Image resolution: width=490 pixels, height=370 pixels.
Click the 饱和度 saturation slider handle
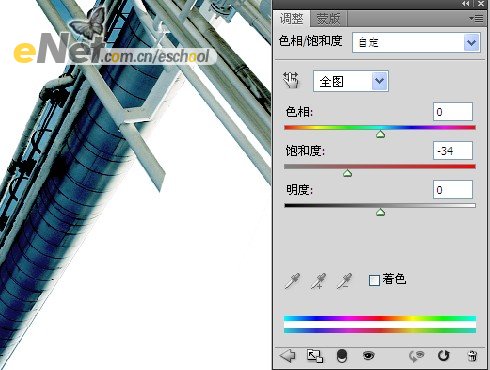point(347,173)
